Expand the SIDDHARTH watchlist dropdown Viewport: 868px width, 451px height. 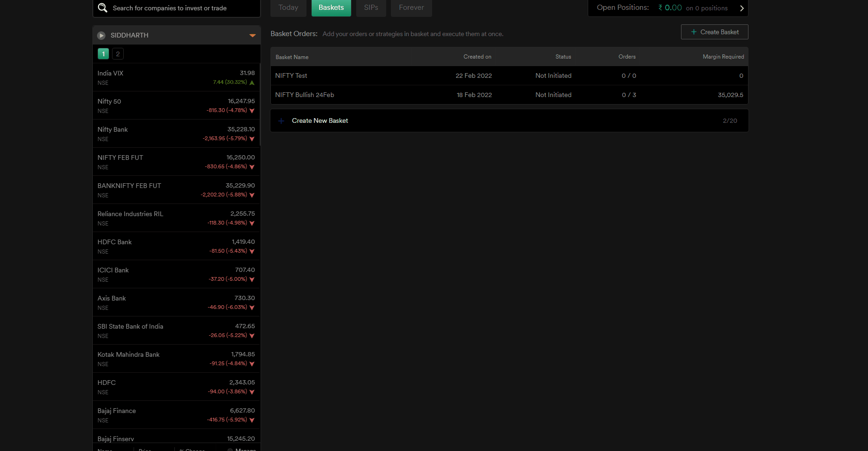(x=252, y=36)
